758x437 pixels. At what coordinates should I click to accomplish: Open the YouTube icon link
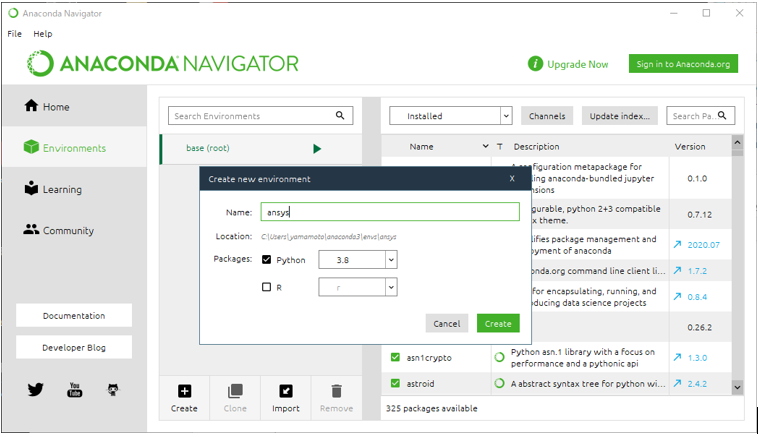pos(74,390)
